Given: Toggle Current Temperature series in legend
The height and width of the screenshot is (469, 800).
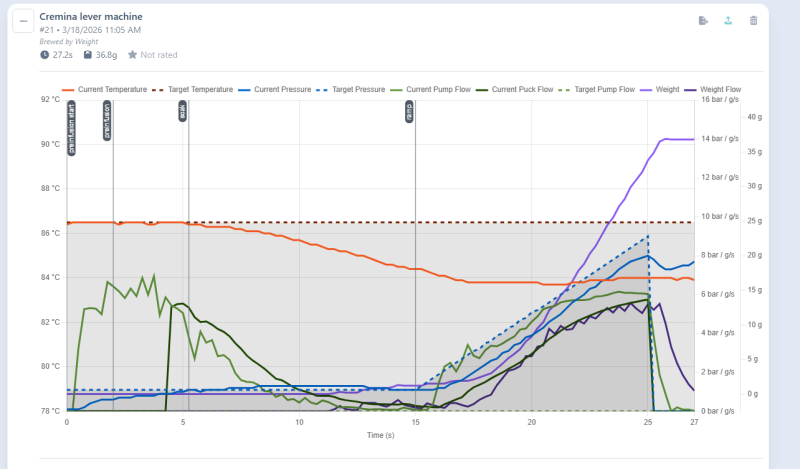Looking at the screenshot, I should point(104,89).
